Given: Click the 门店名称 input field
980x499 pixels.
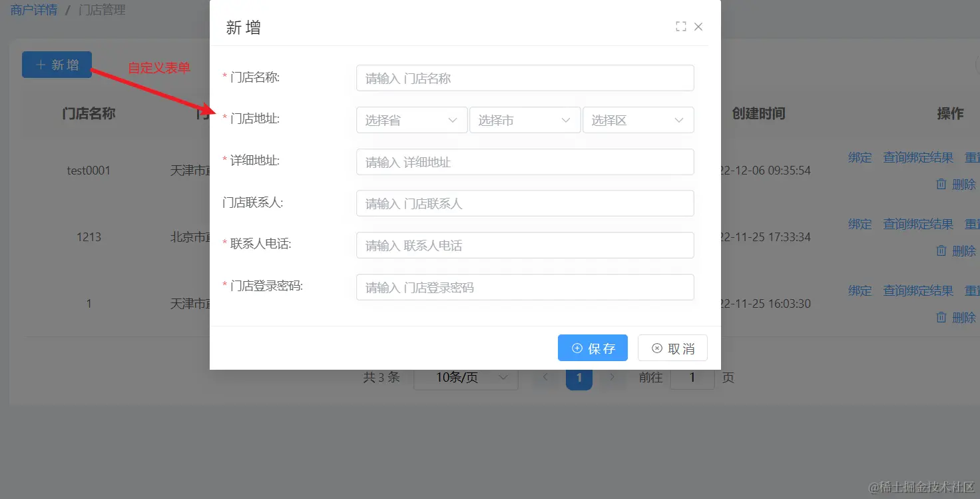Looking at the screenshot, I should (525, 78).
